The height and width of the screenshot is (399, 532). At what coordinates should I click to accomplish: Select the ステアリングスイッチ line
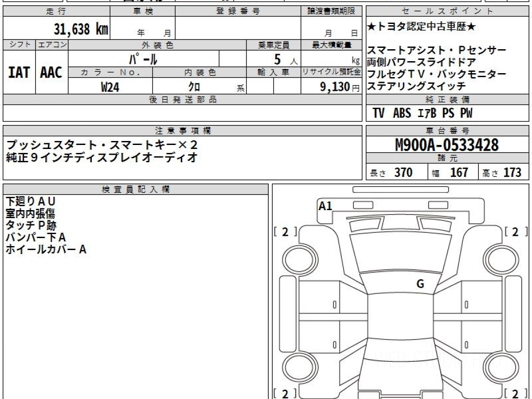coord(416,86)
